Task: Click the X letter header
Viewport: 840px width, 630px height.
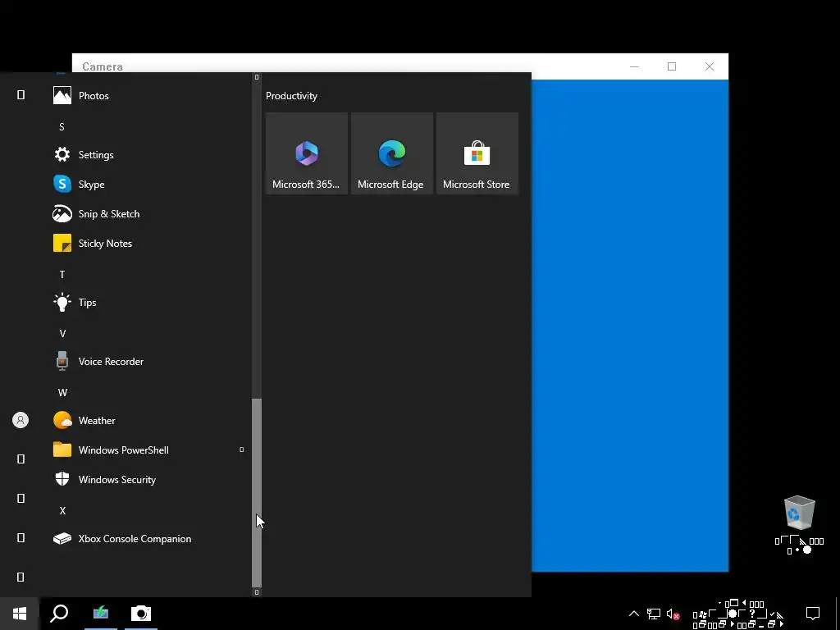Action: tap(62, 511)
